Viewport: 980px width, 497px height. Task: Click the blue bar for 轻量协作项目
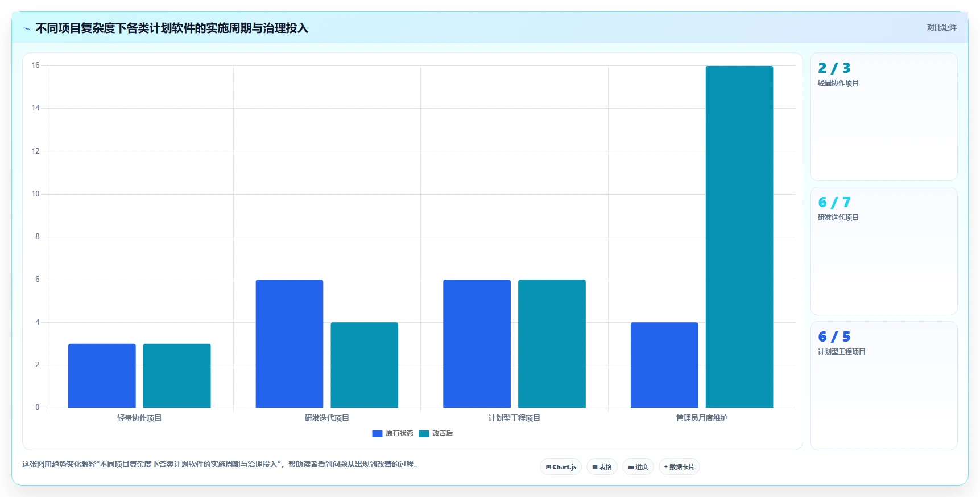click(x=102, y=376)
